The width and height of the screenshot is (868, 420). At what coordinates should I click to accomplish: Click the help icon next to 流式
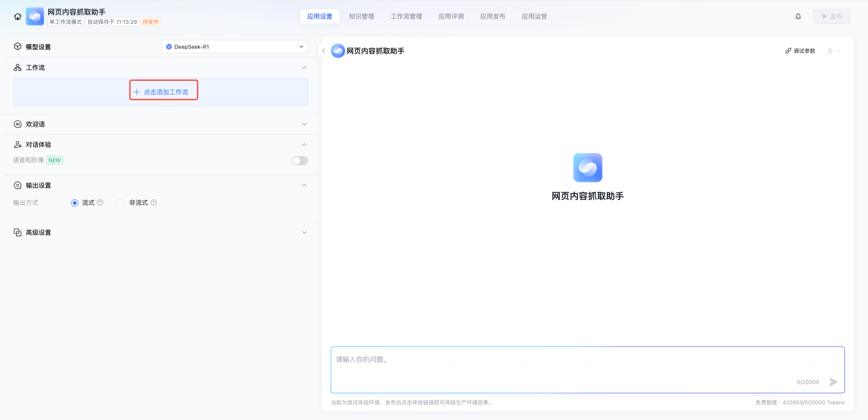pyautogui.click(x=100, y=202)
